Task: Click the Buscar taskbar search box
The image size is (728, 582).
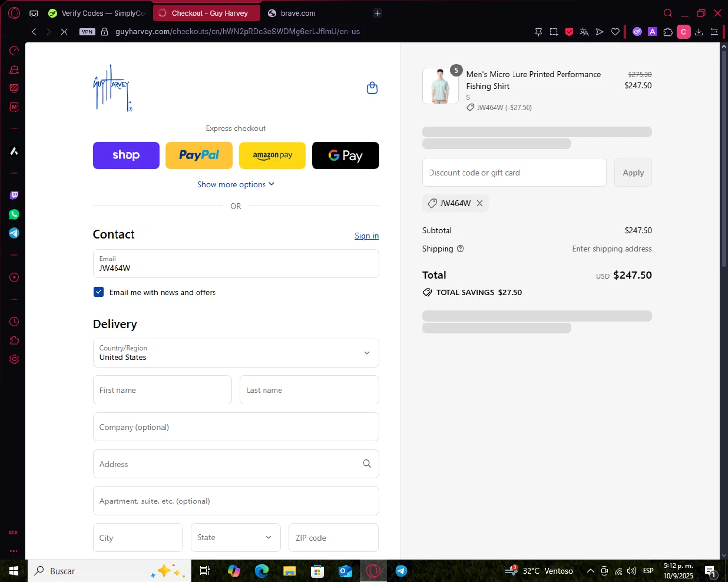Action: coord(110,571)
